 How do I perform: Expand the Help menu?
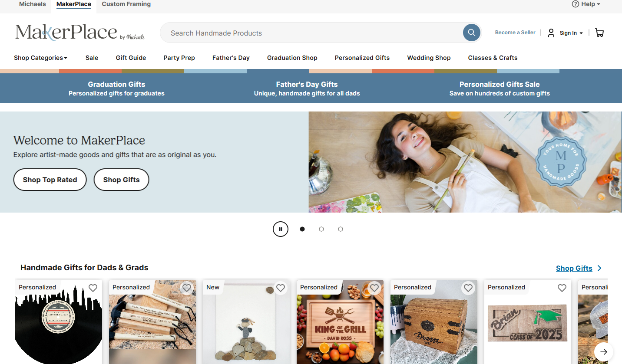tap(591, 4)
